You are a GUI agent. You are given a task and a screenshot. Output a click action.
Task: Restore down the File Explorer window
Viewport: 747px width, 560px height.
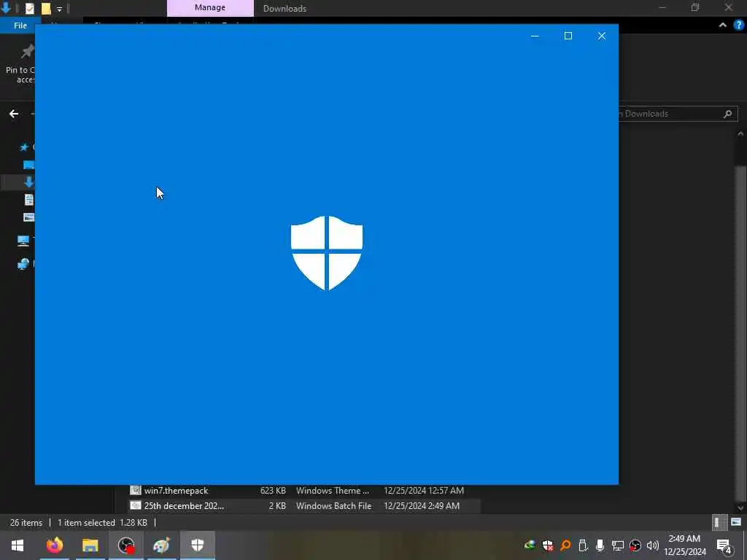(695, 7)
